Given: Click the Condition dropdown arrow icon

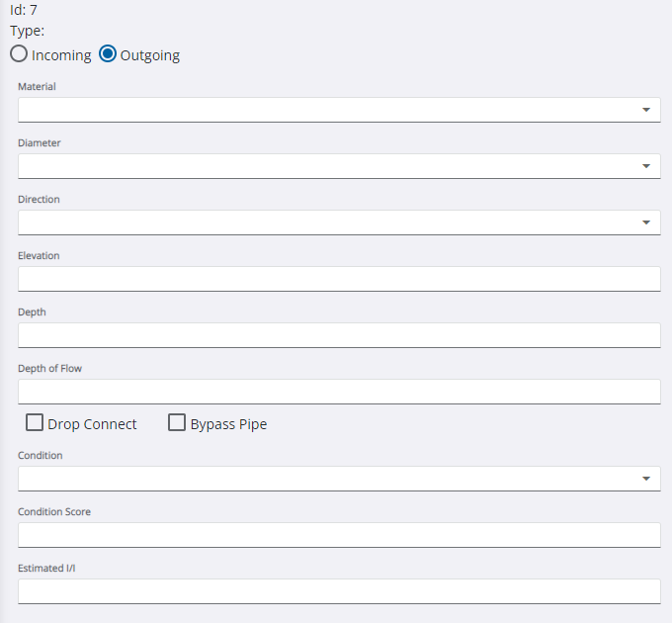Looking at the screenshot, I should pos(646,479).
